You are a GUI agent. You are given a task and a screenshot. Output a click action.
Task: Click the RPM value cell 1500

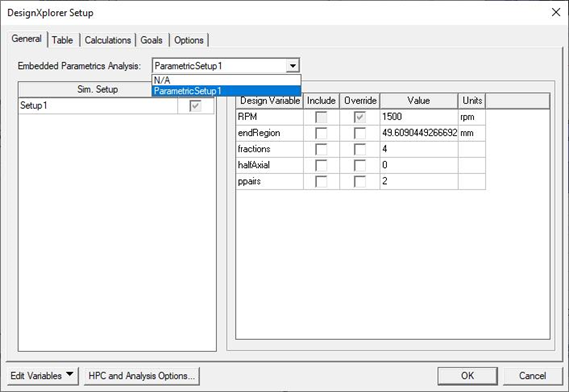(419, 117)
